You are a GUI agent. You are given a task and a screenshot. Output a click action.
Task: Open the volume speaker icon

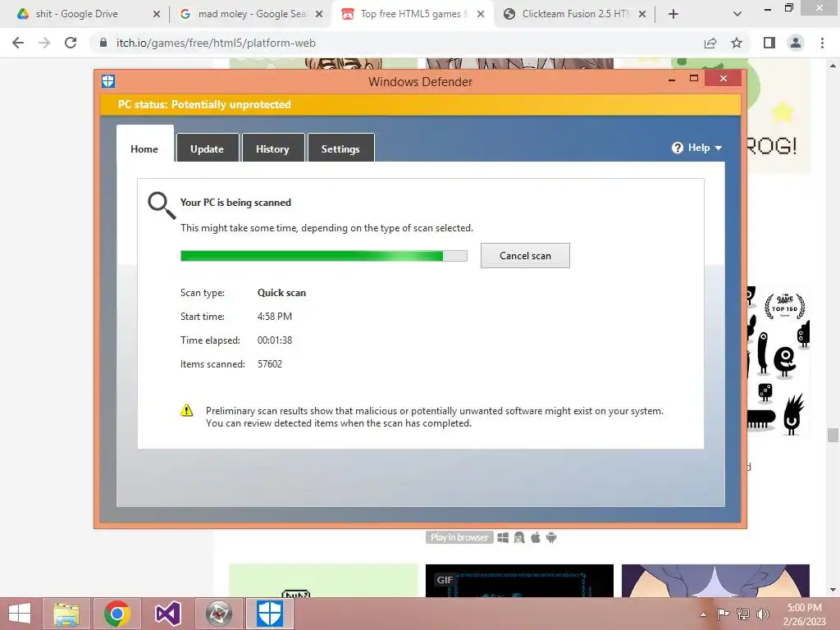762,614
